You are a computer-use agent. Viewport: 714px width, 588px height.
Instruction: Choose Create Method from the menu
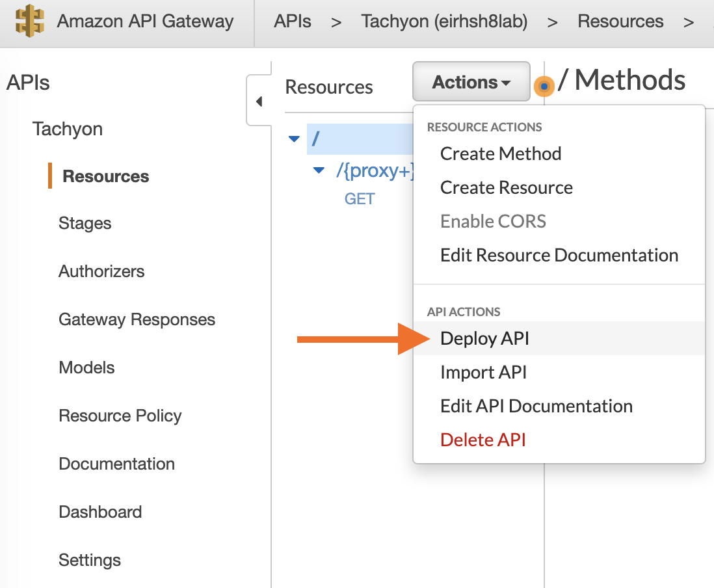pos(501,154)
